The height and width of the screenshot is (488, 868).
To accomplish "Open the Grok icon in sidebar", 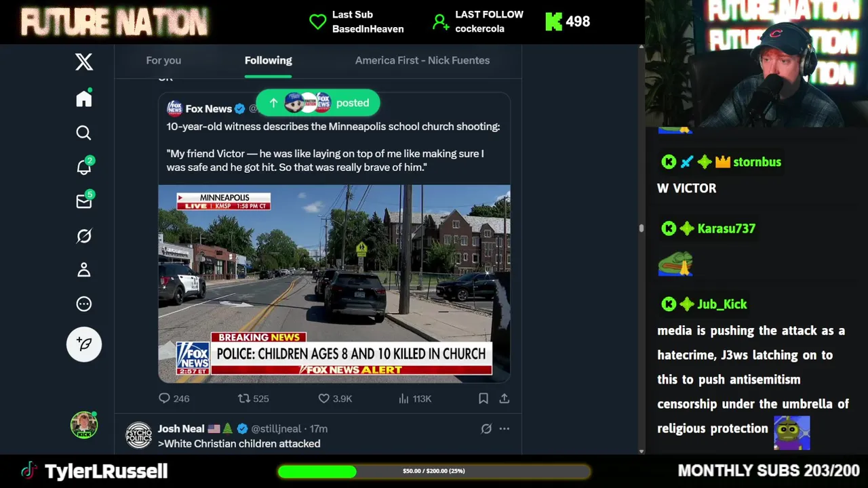I will (84, 236).
